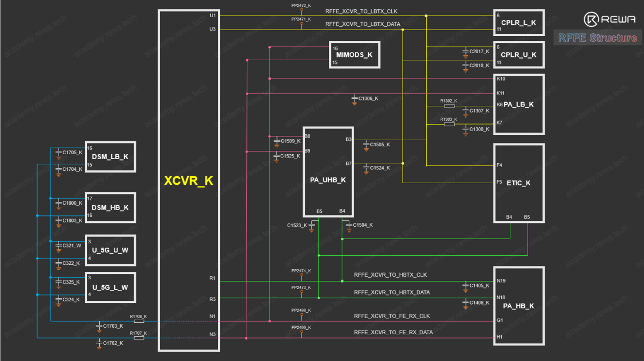
Task: Click the ETIC_K component block
Action: click(x=519, y=183)
